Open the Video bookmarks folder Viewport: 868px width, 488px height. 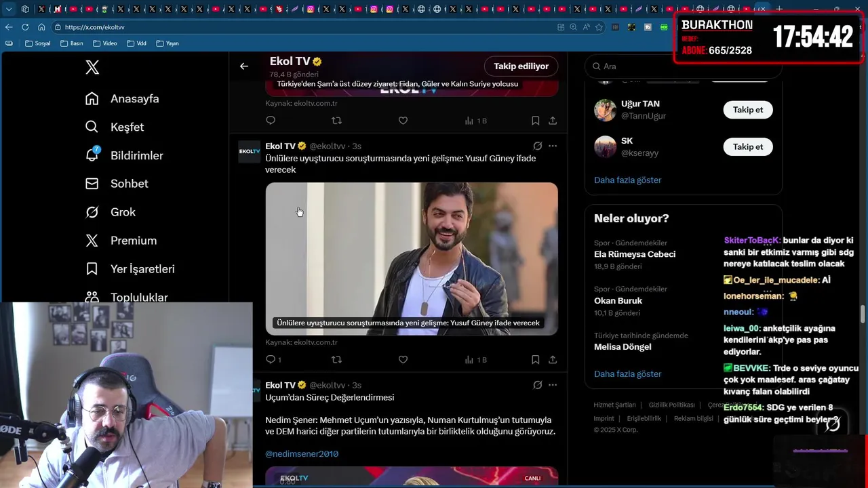[104, 43]
